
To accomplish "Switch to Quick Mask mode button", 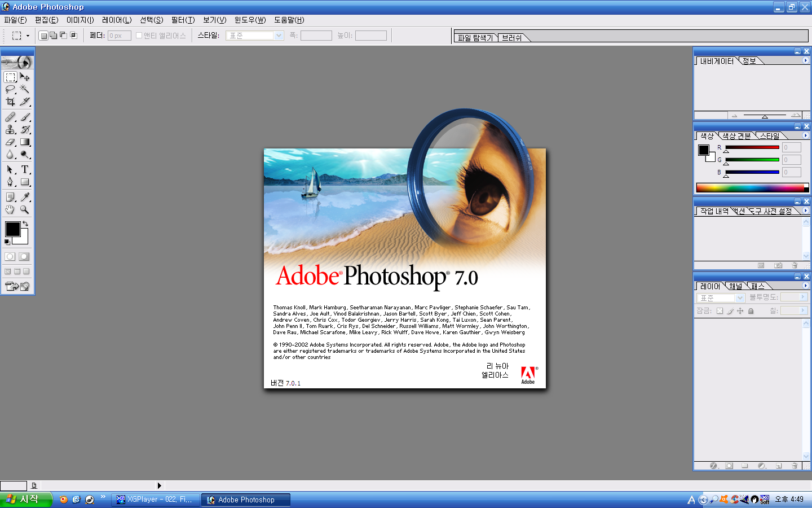I will pos(24,256).
